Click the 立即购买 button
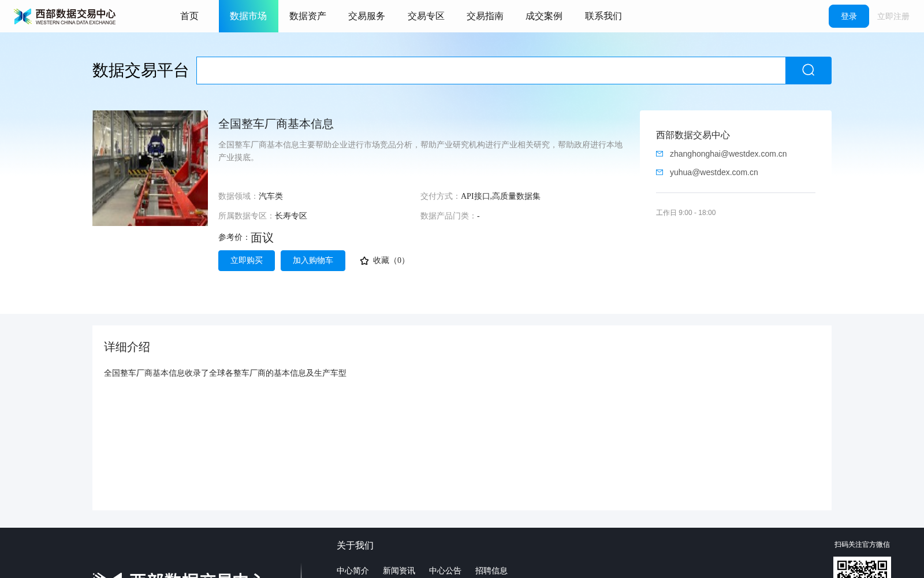This screenshot has width=924, height=578. tap(247, 261)
